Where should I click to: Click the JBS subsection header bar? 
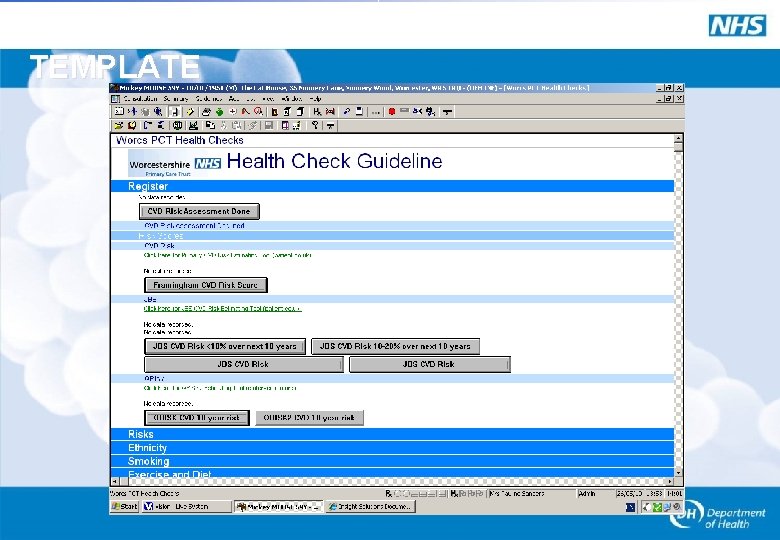[x=392, y=299]
